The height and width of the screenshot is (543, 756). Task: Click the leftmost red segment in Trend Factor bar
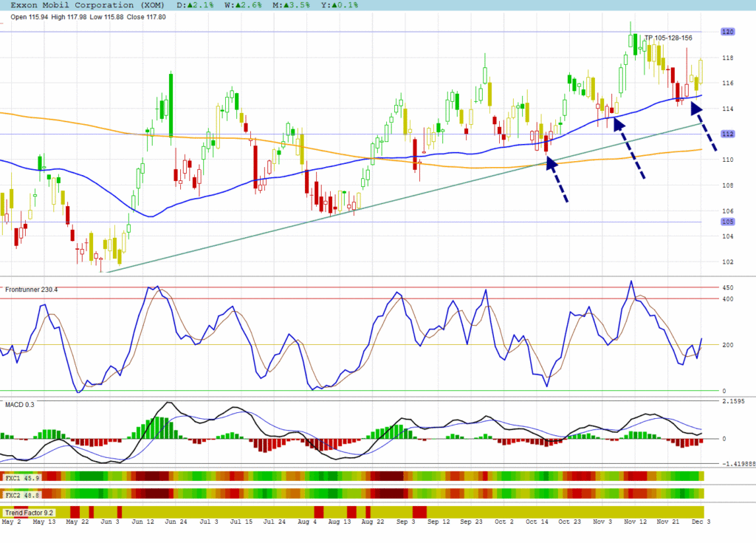(75, 512)
